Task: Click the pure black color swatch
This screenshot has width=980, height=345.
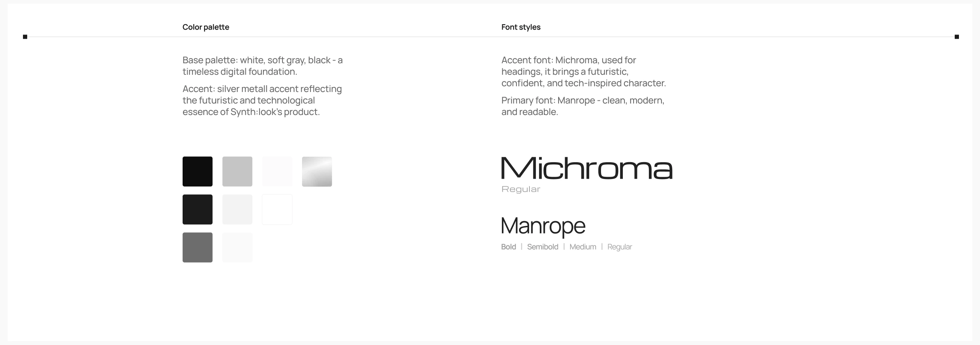Action: pyautogui.click(x=198, y=171)
